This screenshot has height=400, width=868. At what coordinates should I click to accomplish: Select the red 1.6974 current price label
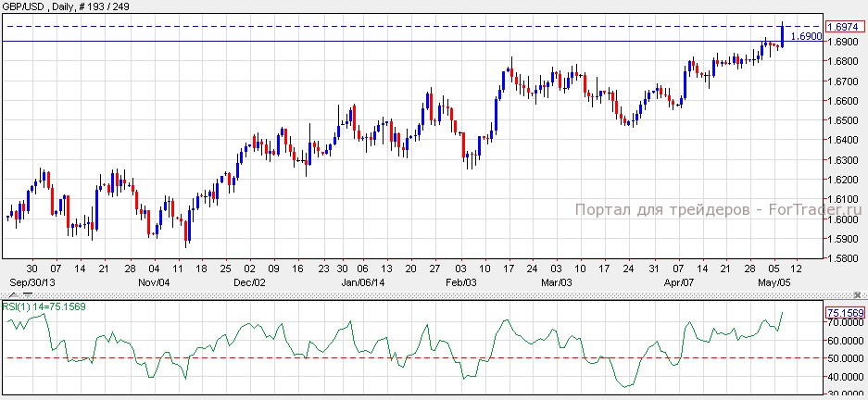coord(843,27)
